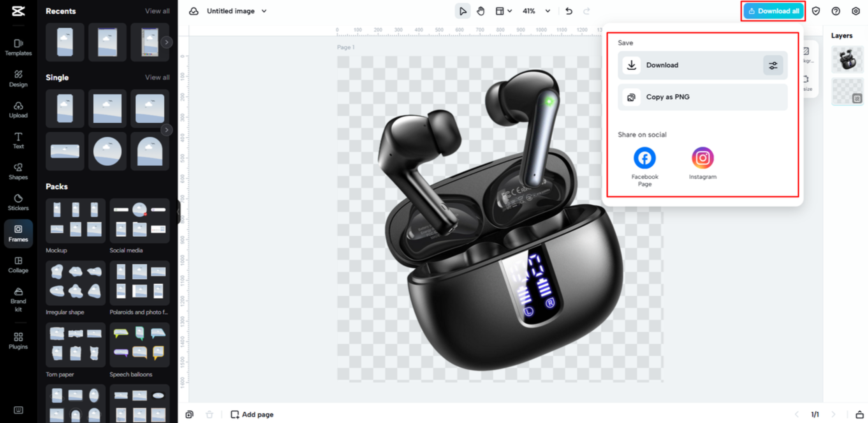
Task: Click the keyboard shortcuts icon at sidebar bottom
Action: [x=18, y=410]
